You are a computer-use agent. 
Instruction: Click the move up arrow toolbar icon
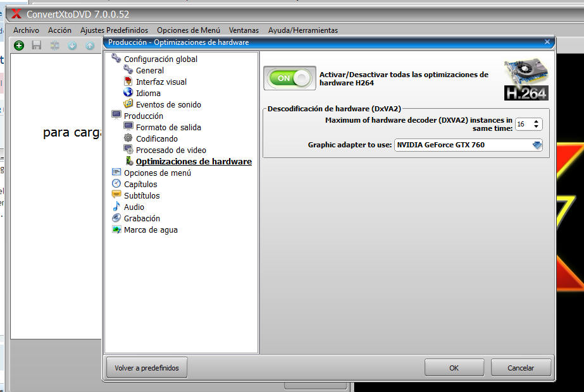coord(90,46)
